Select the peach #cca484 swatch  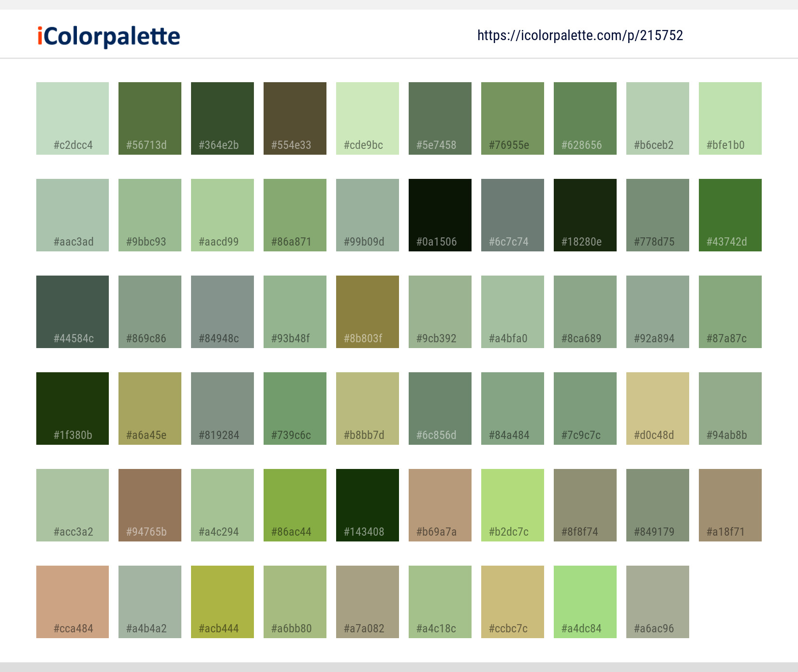tap(73, 602)
